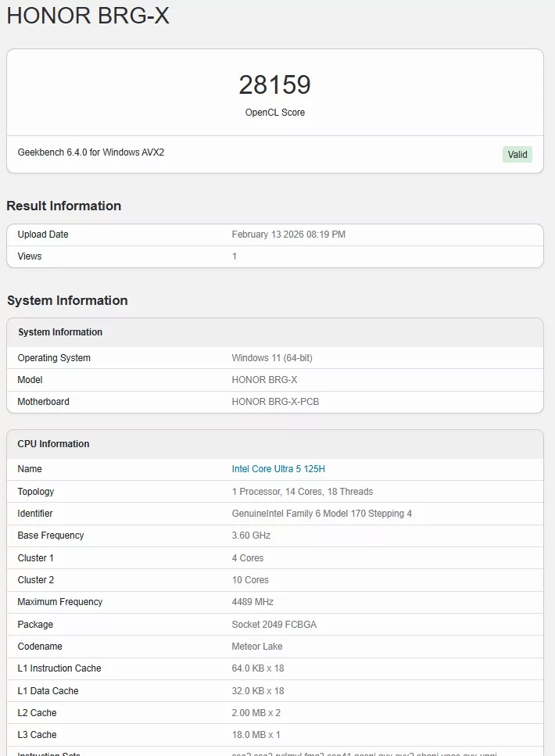The width and height of the screenshot is (555, 756).
Task: Click the Views row label
Action: 30,256
